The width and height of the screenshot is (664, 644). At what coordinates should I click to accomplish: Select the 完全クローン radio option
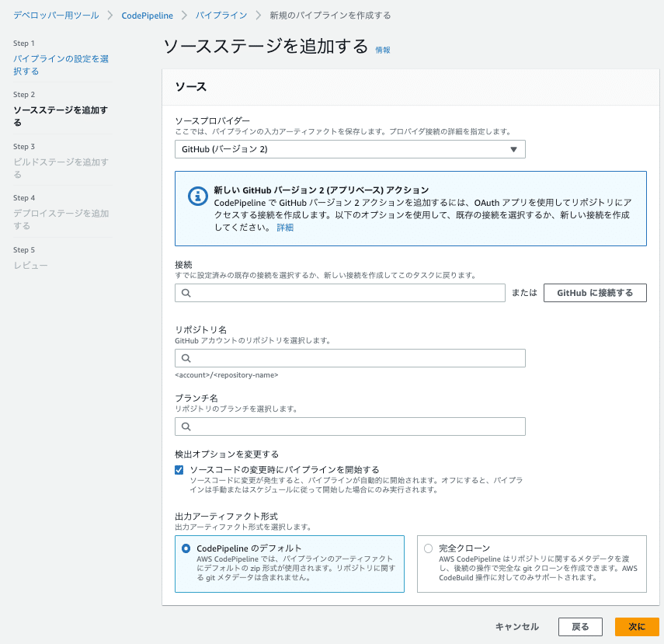coord(428,548)
